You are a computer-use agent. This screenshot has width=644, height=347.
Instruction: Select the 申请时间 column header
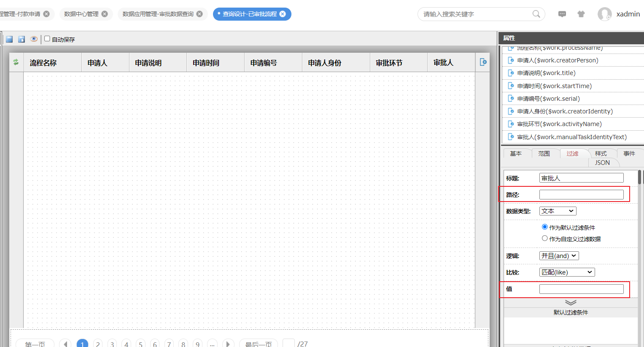pyautogui.click(x=216, y=62)
